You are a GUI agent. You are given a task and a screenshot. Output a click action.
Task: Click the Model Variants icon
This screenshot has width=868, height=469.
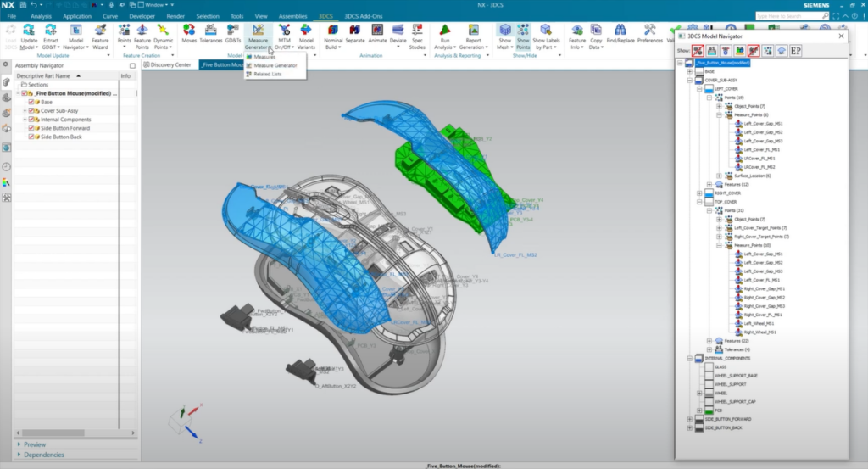pos(306,30)
